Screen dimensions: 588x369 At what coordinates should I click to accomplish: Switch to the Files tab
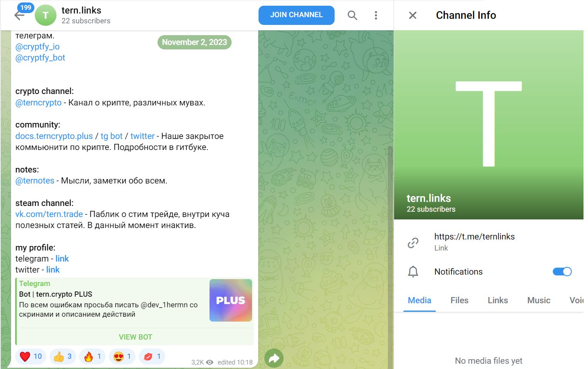pos(460,300)
